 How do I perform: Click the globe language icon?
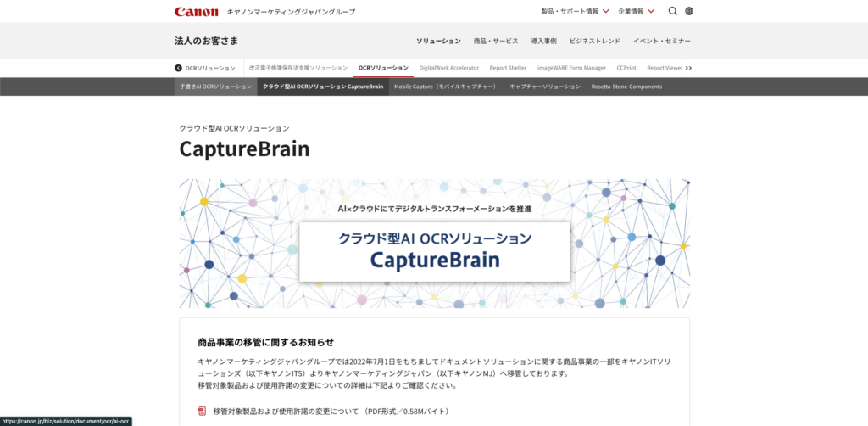pos(689,12)
